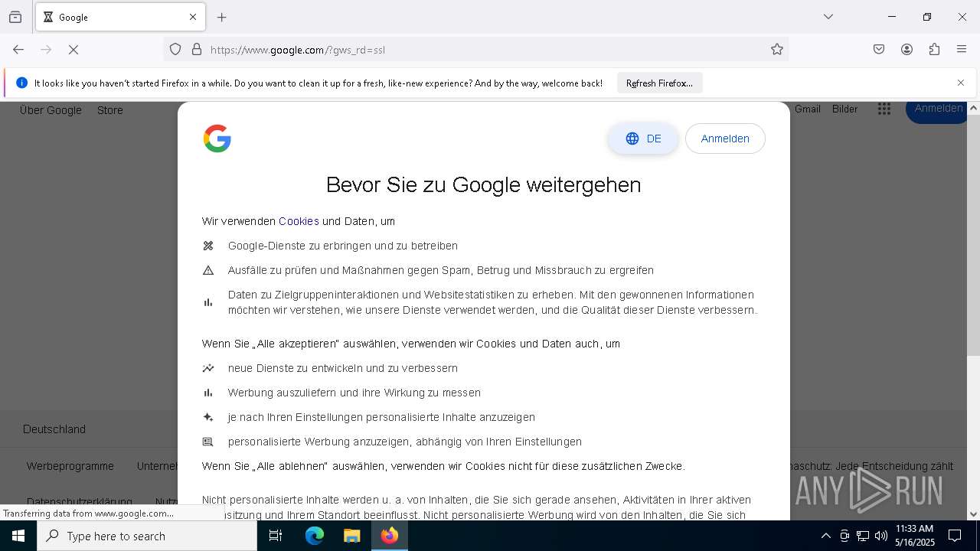The height and width of the screenshot is (551, 980).
Task: Open tracking protection shield icon
Action: click(x=175, y=50)
